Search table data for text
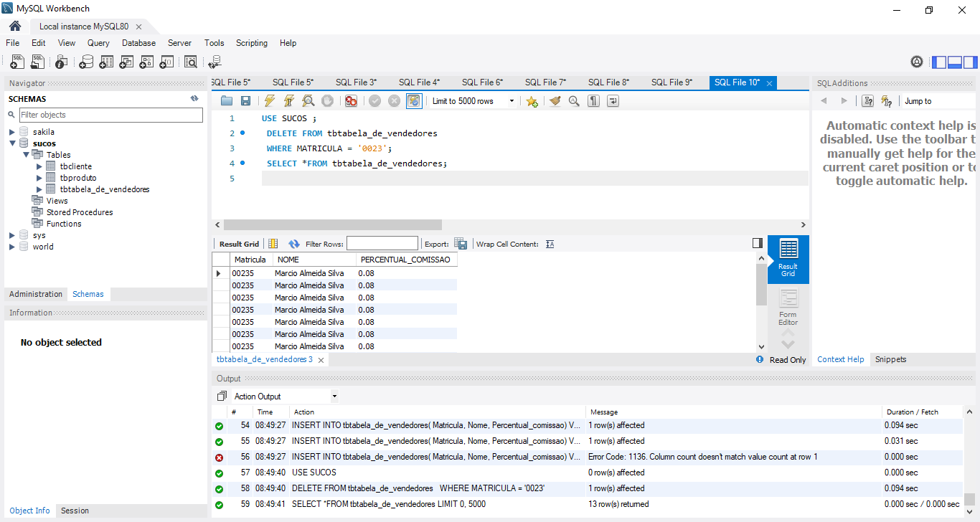Screen dimensions: 980x522 [191, 62]
